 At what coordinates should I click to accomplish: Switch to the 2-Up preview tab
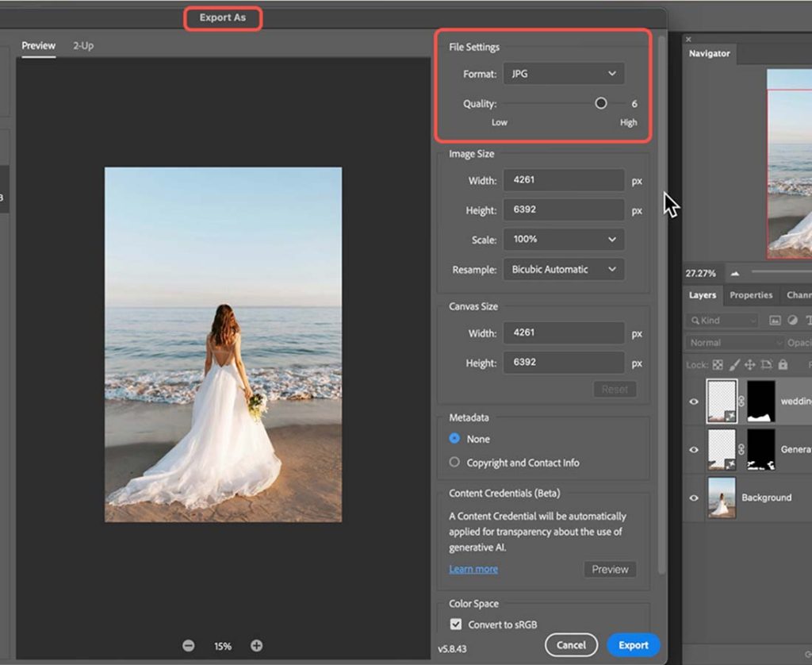point(83,46)
